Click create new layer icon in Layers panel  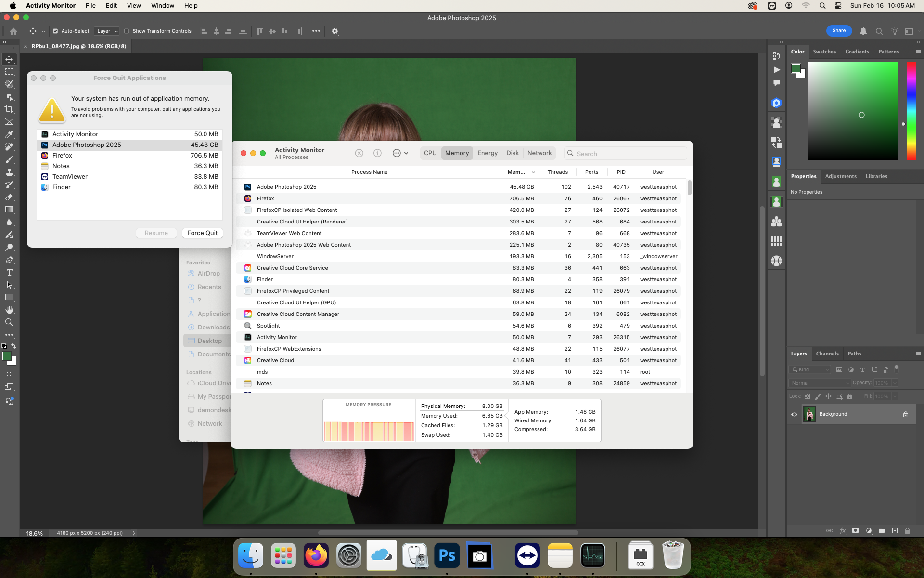895,530
